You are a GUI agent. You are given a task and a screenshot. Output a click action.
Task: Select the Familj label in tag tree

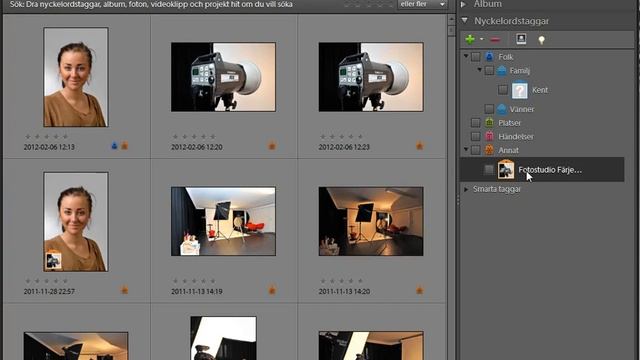[x=519, y=71]
